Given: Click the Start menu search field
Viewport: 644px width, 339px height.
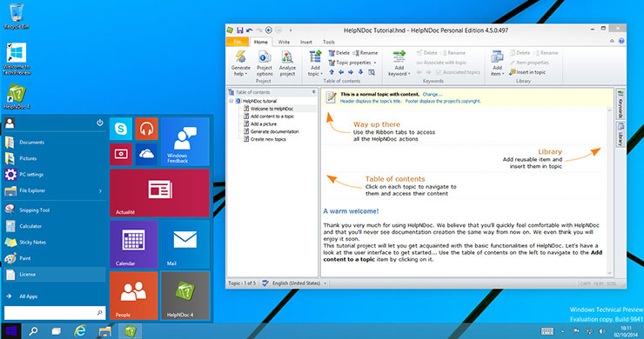Looking at the screenshot, I should coord(55,313).
